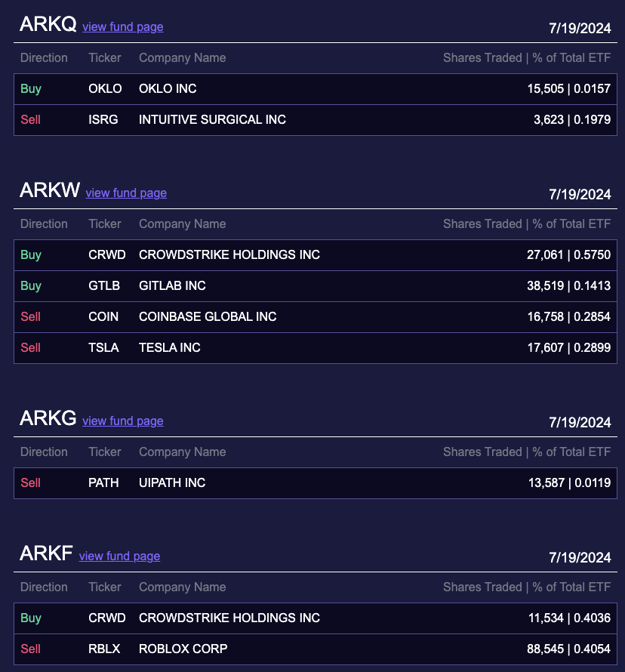
Task: Open the ARKQ view fund page link
Action: 122,27
